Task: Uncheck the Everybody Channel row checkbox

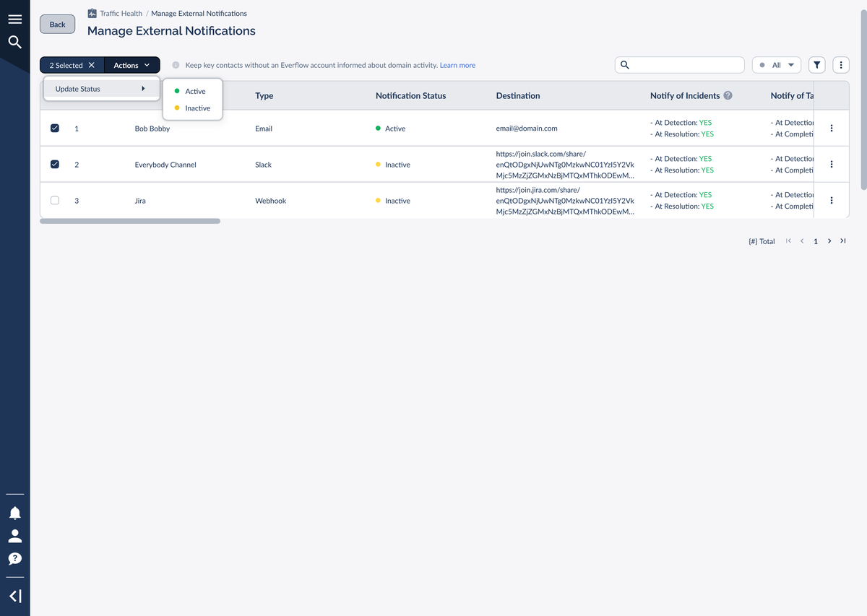Action: pyautogui.click(x=55, y=165)
